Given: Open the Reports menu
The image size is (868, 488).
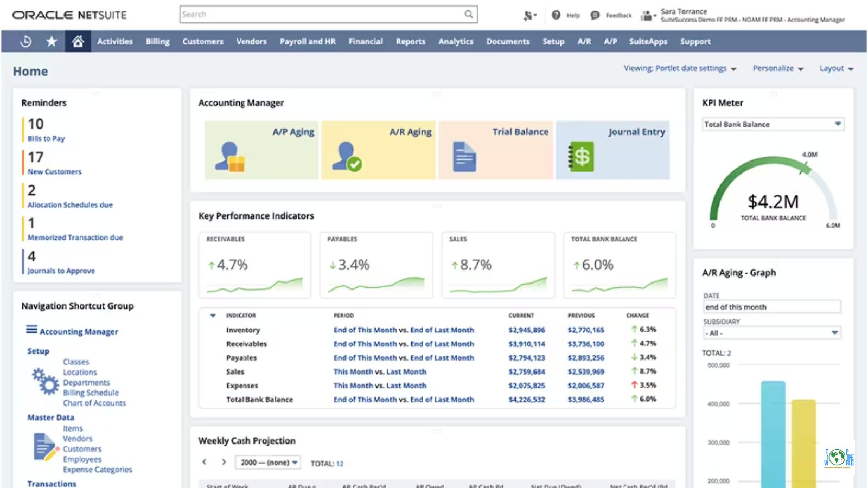Looking at the screenshot, I should coord(411,41).
